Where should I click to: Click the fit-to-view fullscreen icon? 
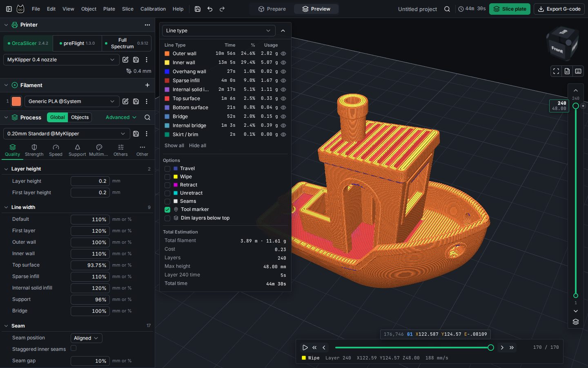[556, 71]
